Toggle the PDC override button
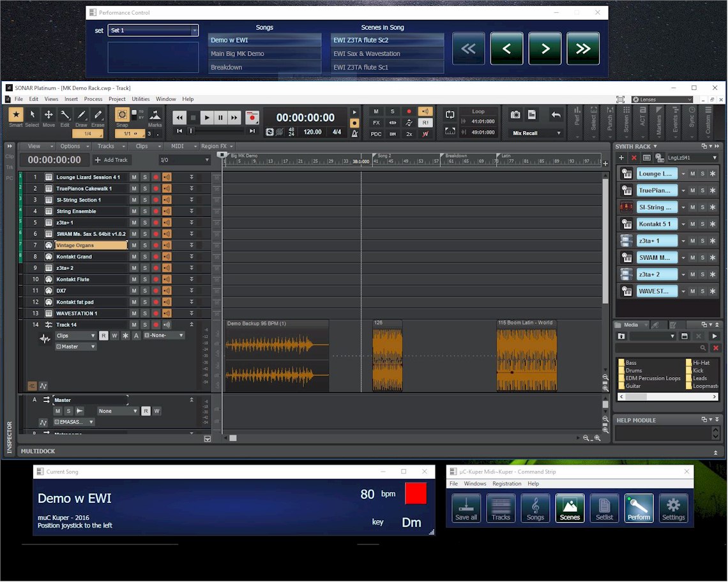The width and height of the screenshot is (728, 582). click(x=376, y=134)
